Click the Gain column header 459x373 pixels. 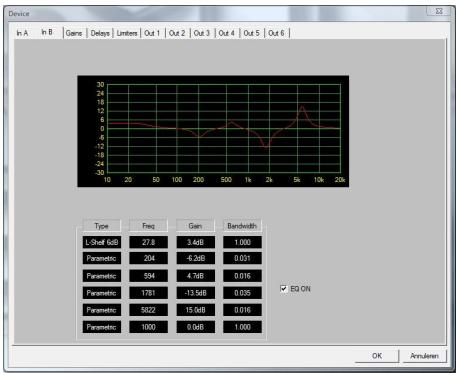pos(195,226)
